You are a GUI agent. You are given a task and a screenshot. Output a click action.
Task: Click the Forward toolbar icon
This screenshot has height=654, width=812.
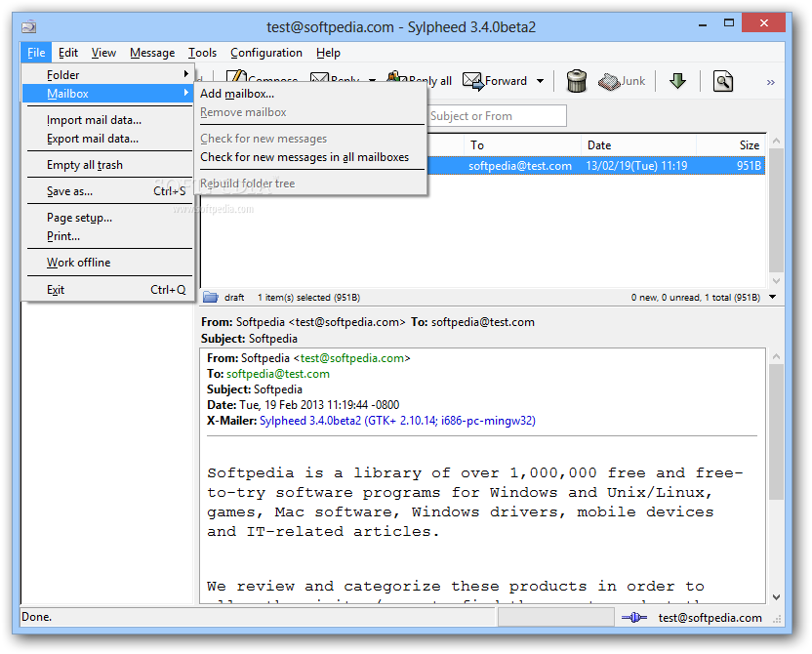click(495, 81)
